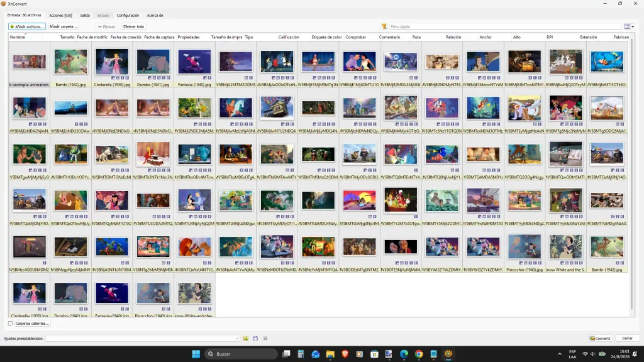The height and width of the screenshot is (362, 644).
Task: Open the view mode dropdown arrow
Action: tap(633, 26)
